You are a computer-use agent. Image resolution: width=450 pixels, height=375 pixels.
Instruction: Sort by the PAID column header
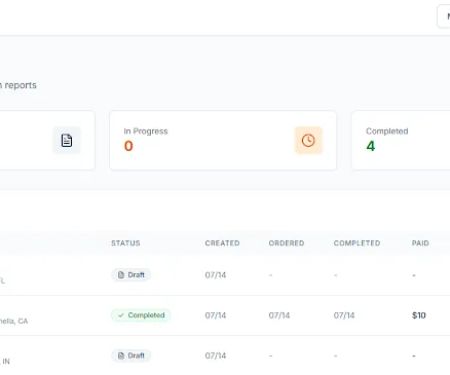pos(420,243)
